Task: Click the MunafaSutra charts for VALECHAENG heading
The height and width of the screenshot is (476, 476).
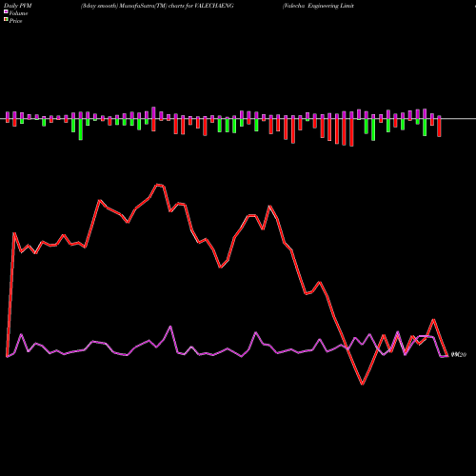Action: click(x=157, y=6)
